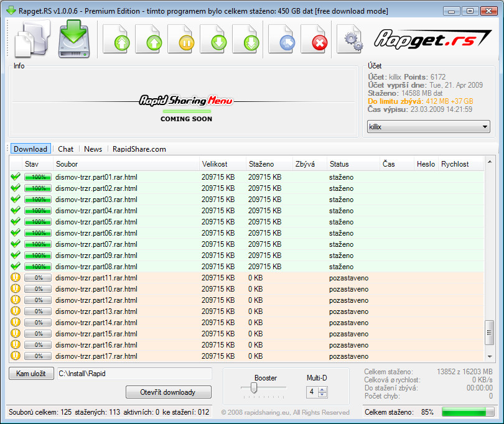The height and width of the screenshot is (424, 504).
Task: Open settings via the gears icon
Action: pos(350,39)
